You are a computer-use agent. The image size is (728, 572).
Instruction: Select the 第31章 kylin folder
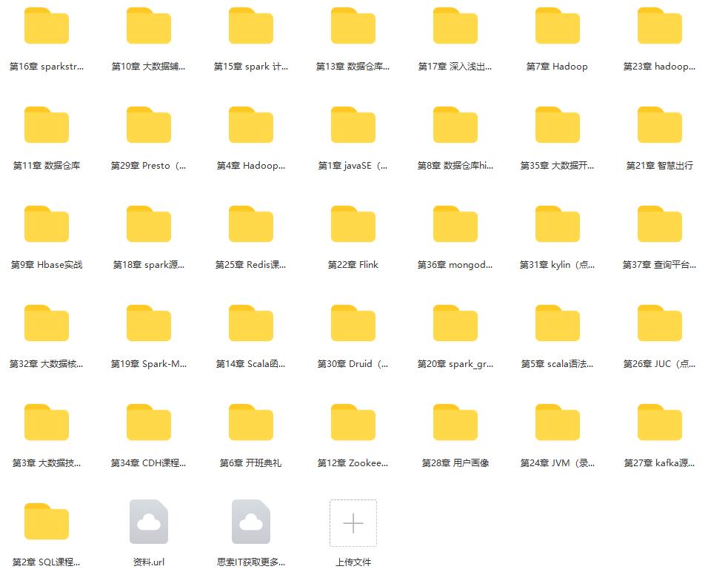click(557, 225)
